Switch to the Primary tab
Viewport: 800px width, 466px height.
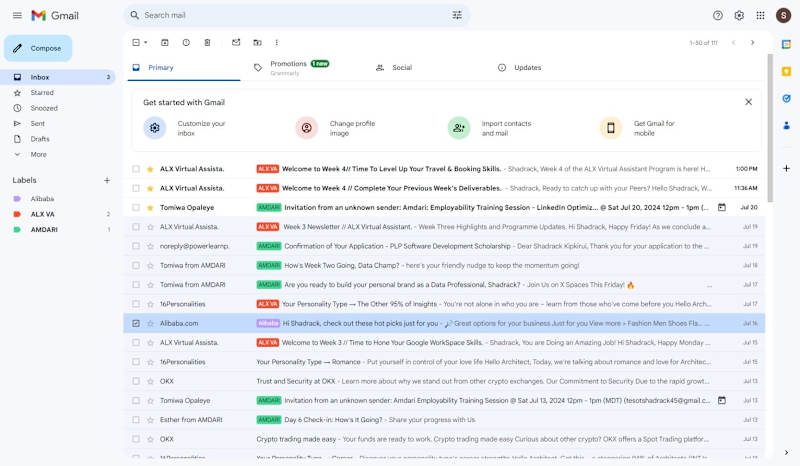[x=184, y=67]
